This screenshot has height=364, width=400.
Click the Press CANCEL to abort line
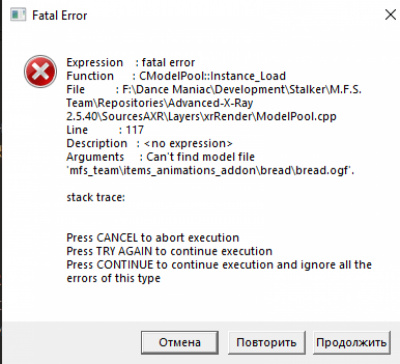click(x=153, y=238)
